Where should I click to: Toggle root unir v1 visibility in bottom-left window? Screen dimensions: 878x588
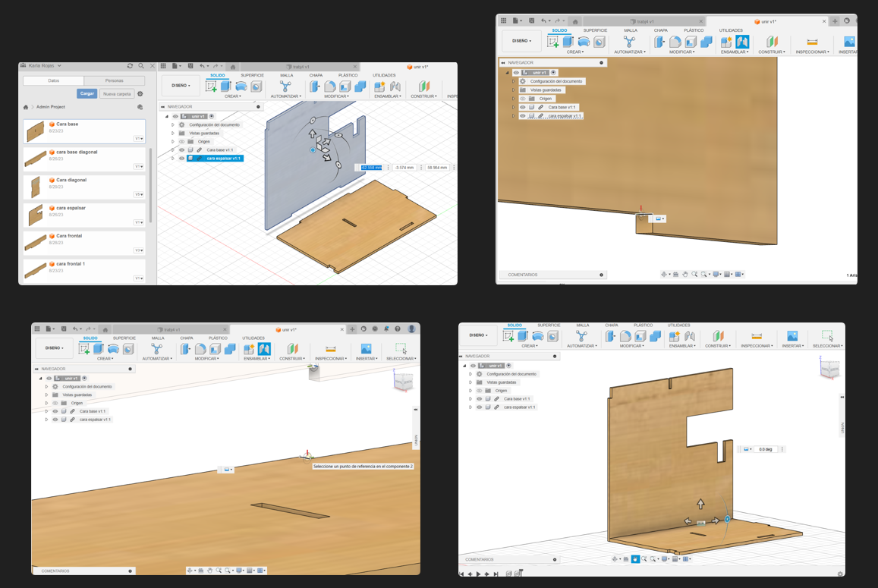tap(49, 379)
